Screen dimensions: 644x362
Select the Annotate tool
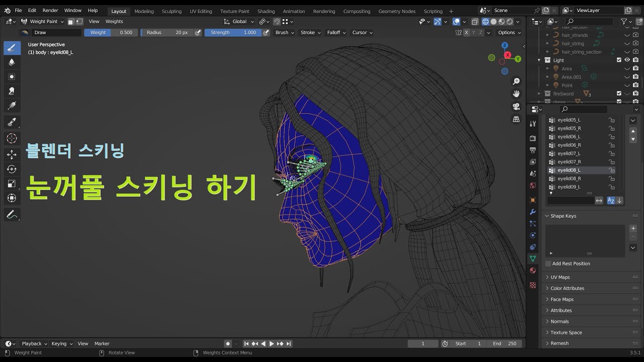click(12, 214)
